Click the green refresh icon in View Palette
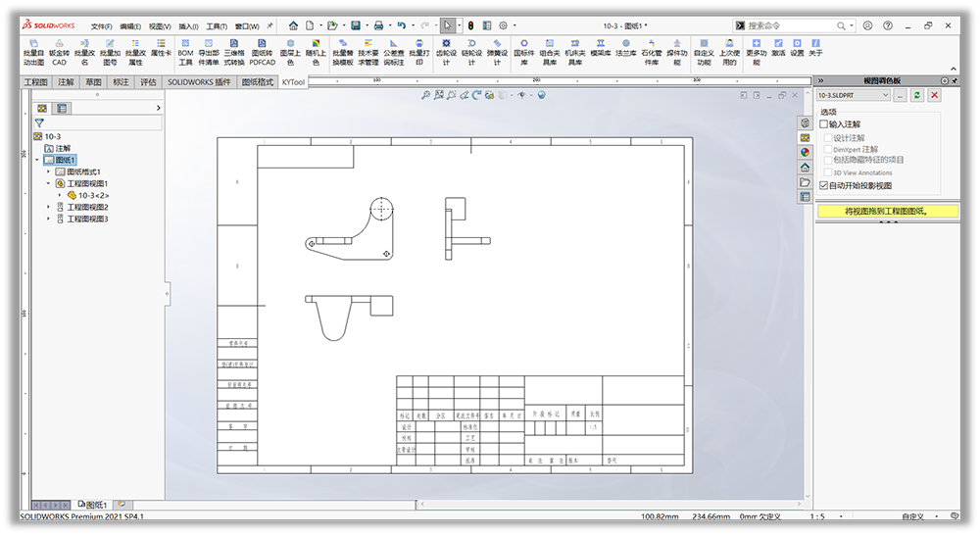Screen dimensions: 980x536 click(x=917, y=95)
